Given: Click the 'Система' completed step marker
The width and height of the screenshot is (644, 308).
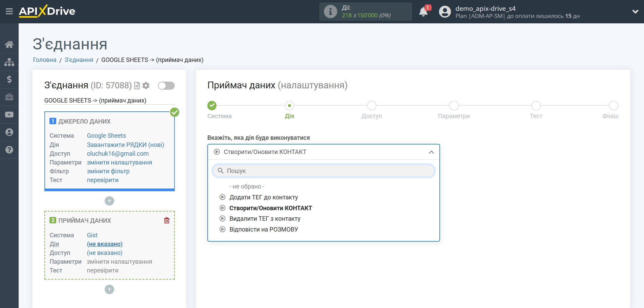Looking at the screenshot, I should 212,106.
